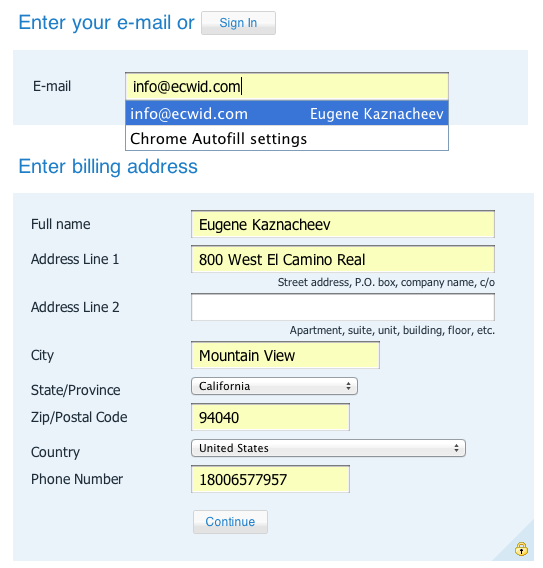Click the Full name text field

[x=343, y=224]
